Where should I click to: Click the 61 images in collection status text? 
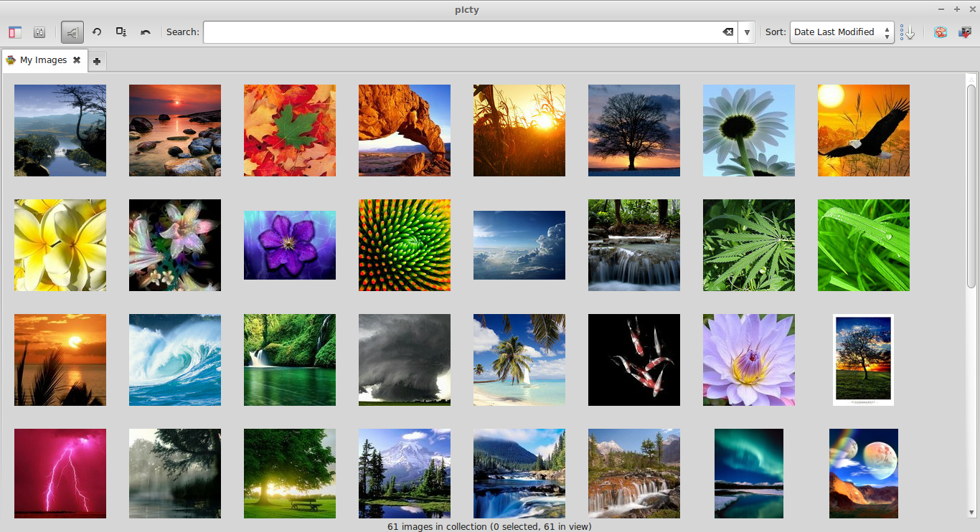490,526
